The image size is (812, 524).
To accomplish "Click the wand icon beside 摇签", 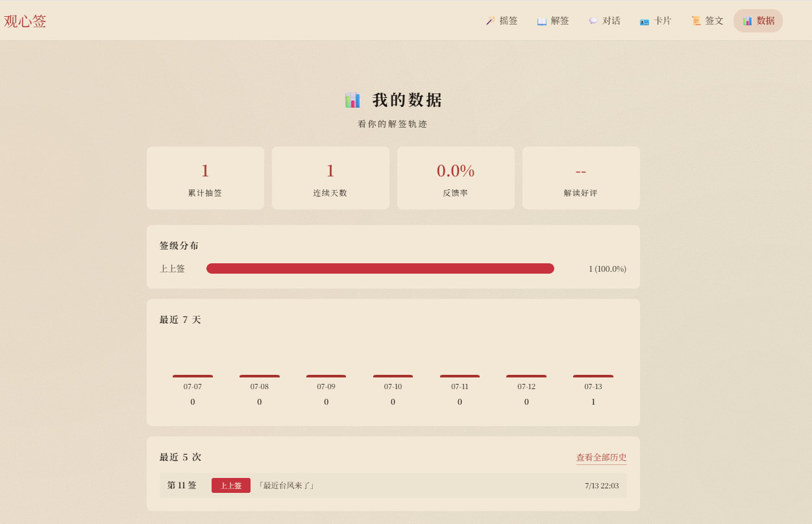I will (x=490, y=21).
